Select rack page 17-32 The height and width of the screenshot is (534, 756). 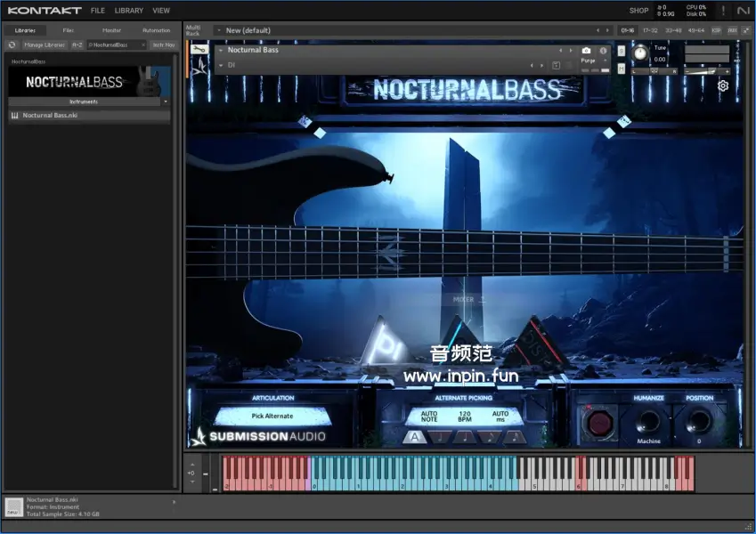pos(650,30)
